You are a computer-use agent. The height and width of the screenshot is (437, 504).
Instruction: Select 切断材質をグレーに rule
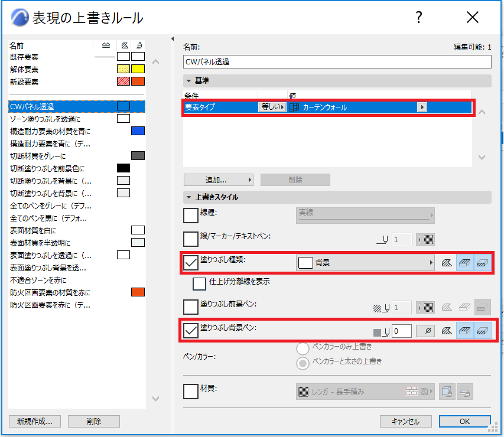(x=76, y=156)
